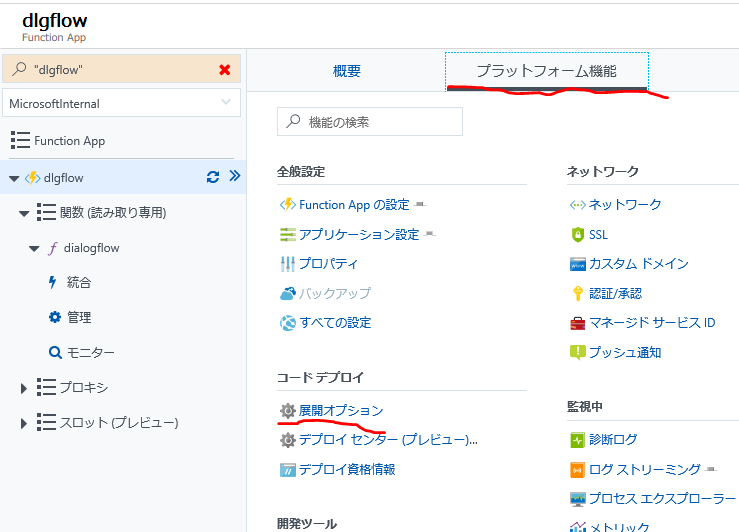739x532 pixels.
Task: Select スロット (プレビュー) tree item
Action: (119, 422)
